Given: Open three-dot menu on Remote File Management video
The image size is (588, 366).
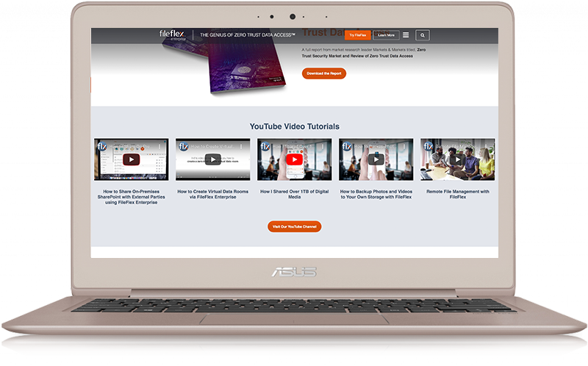Looking at the screenshot, I should click(486, 147).
